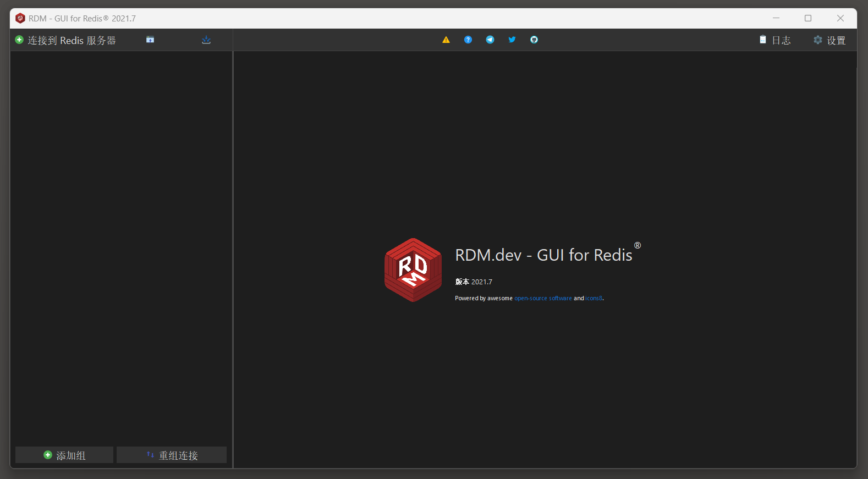
Task: Click version text 版本 2021.7
Action: pyautogui.click(x=474, y=282)
